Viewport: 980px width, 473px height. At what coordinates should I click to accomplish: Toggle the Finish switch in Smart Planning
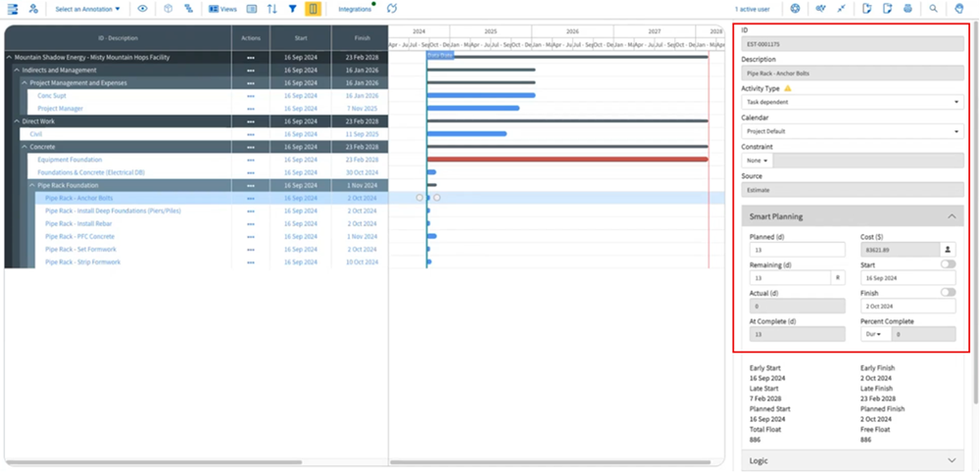[x=948, y=293]
